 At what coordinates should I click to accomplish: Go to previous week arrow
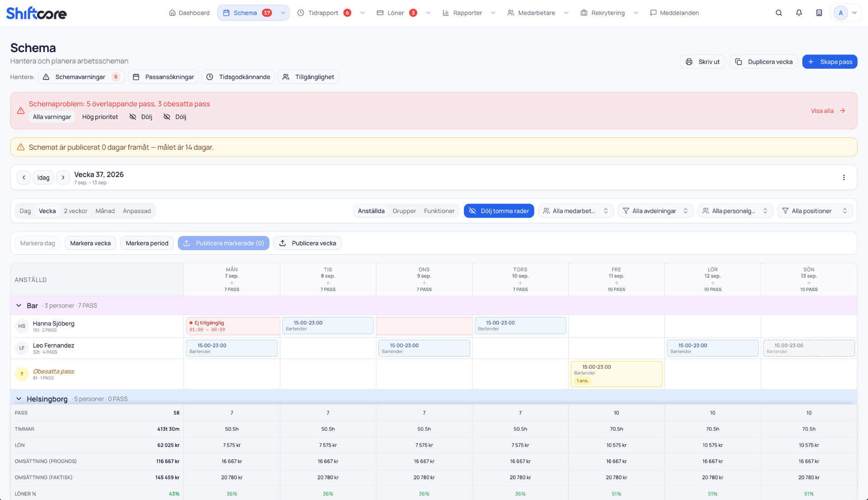tap(24, 178)
